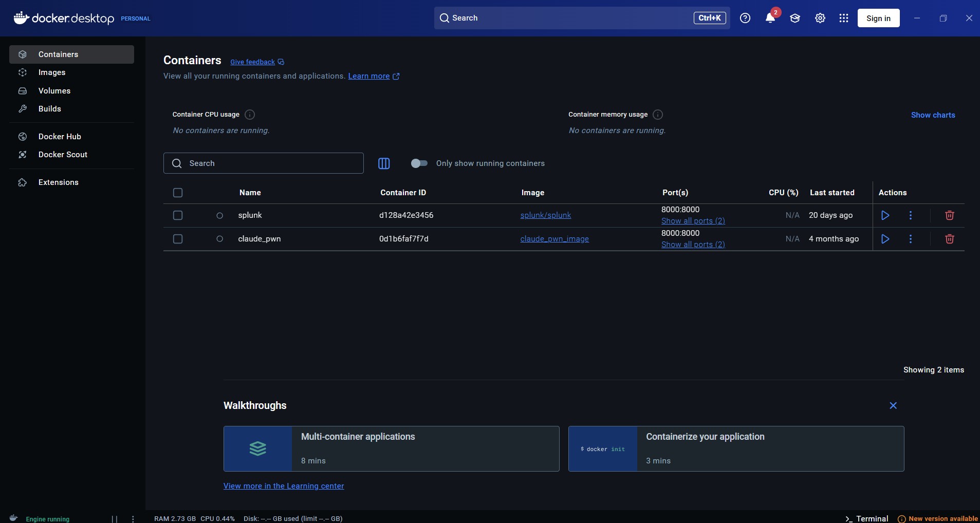
Task: Delete the claude_pwn container via trash icon
Action: pyautogui.click(x=949, y=239)
